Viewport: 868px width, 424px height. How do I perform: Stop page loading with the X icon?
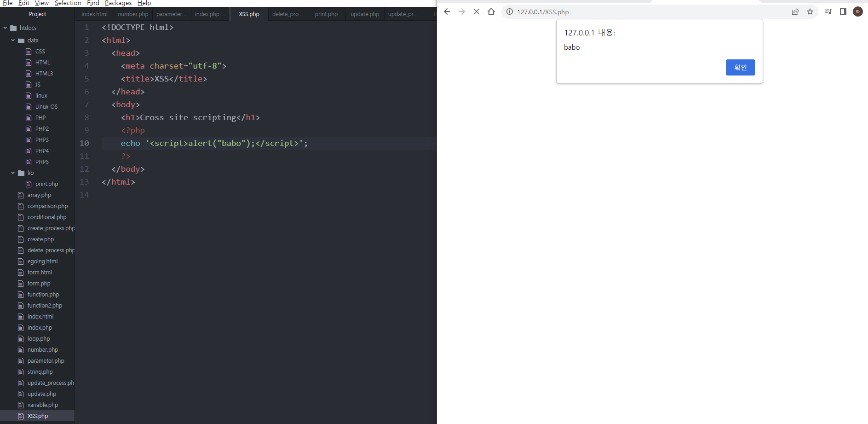tap(477, 12)
